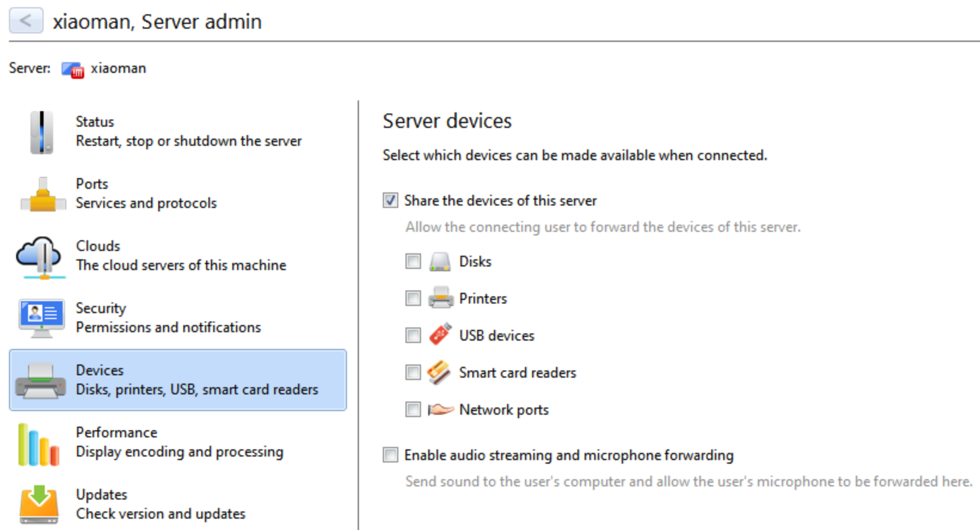The height and width of the screenshot is (530, 980).
Task: Open the Updates download icon
Action: 39,505
